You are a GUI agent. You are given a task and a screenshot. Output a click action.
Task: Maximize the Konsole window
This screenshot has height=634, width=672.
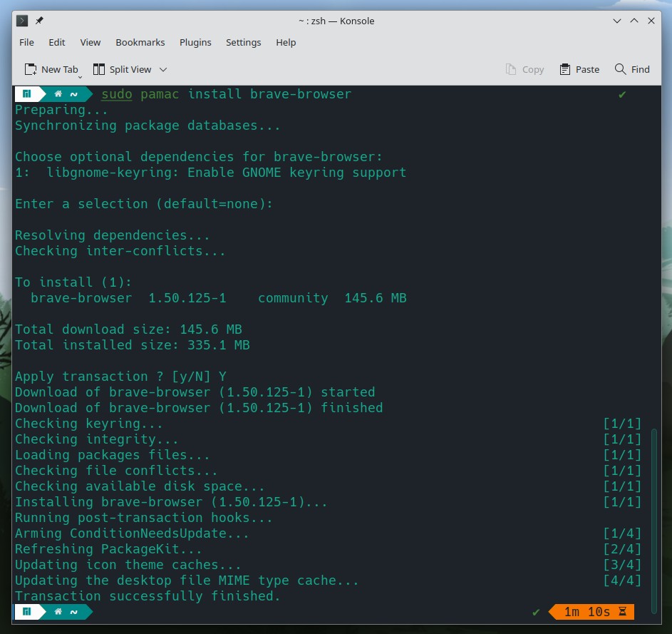pyautogui.click(x=634, y=21)
